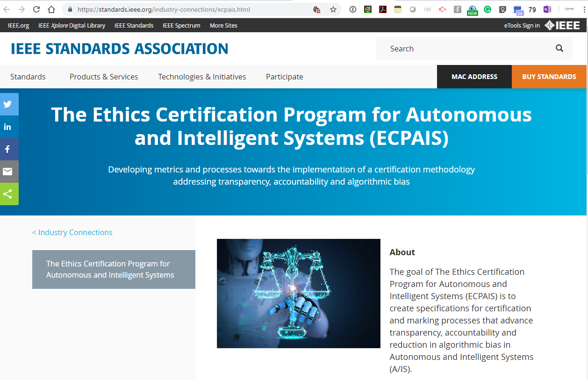Open the extension labeled NEW
The height and width of the screenshot is (380, 588).
coord(473,10)
